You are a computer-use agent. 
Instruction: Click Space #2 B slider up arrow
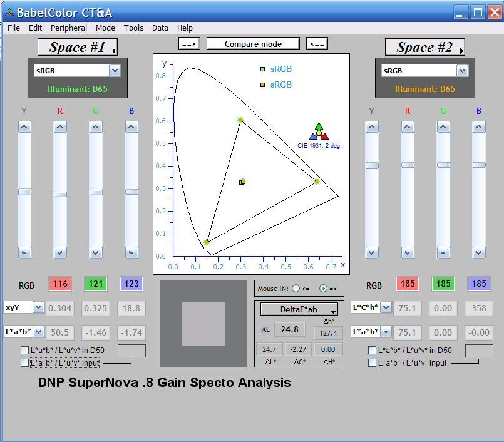coord(479,127)
